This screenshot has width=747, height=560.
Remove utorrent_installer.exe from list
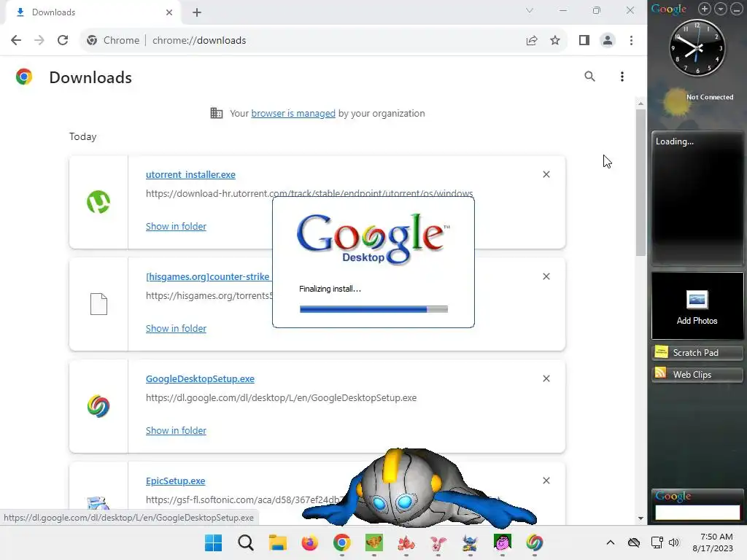(546, 174)
